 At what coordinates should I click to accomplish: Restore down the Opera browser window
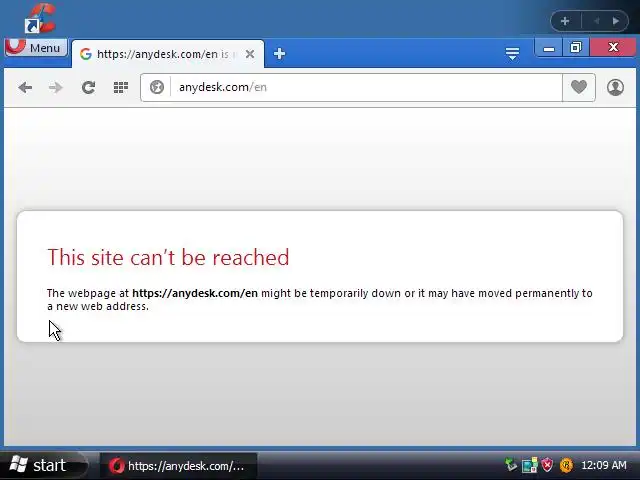click(576, 48)
